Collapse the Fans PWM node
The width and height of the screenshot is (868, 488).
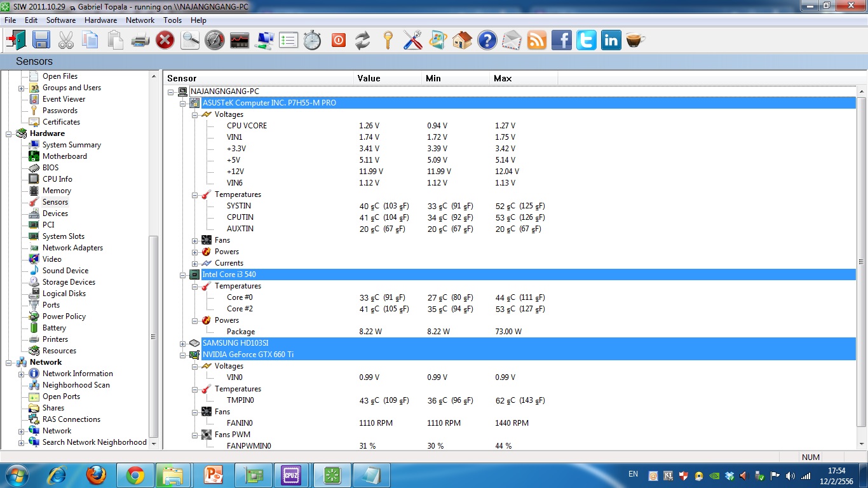point(195,435)
